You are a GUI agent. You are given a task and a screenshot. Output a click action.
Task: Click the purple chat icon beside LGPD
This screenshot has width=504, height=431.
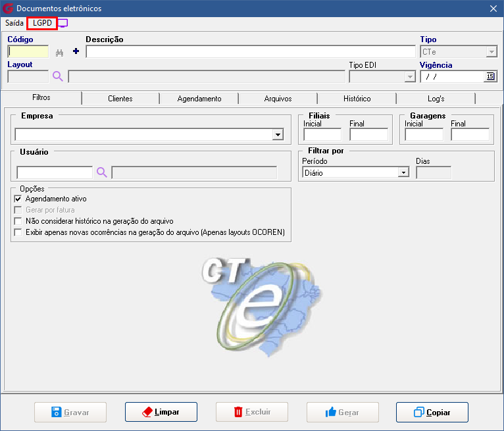pos(63,23)
